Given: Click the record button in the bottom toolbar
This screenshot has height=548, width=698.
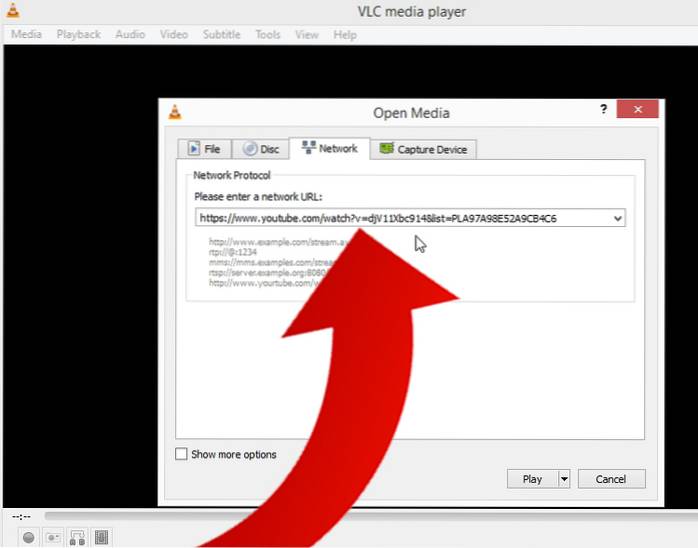Looking at the screenshot, I should (x=29, y=537).
